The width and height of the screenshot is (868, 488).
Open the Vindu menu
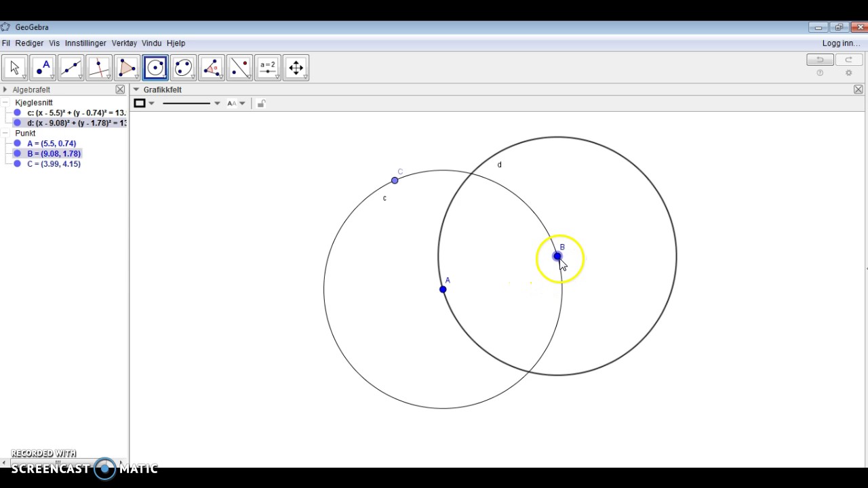(x=151, y=43)
